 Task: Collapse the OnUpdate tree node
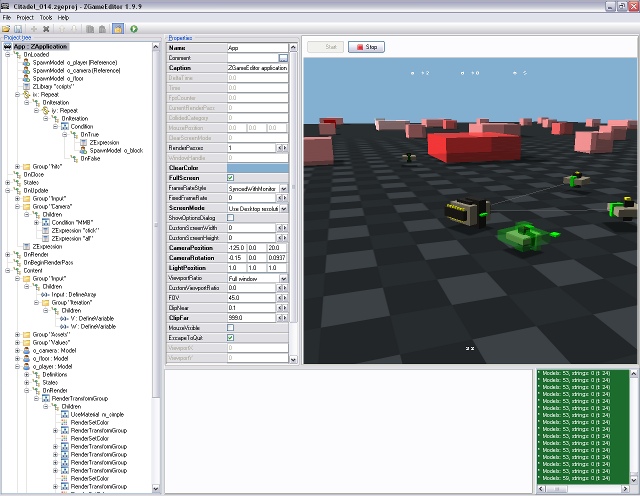click(x=8, y=191)
